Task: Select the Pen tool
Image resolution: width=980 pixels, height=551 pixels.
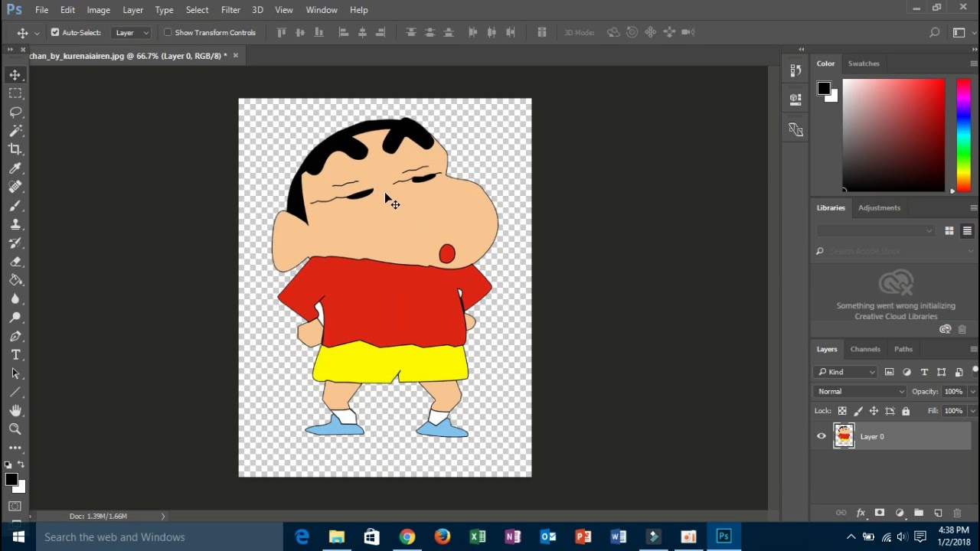Action: [15, 337]
